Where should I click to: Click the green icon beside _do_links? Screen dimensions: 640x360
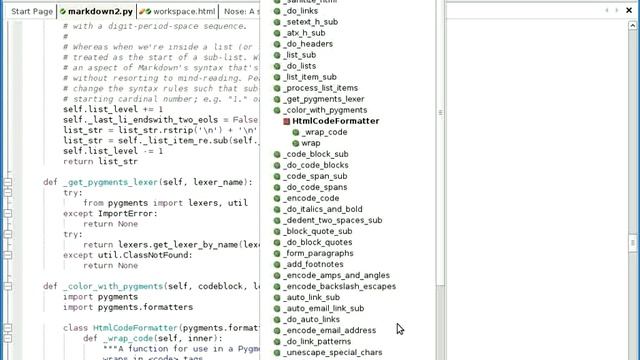pos(277,11)
